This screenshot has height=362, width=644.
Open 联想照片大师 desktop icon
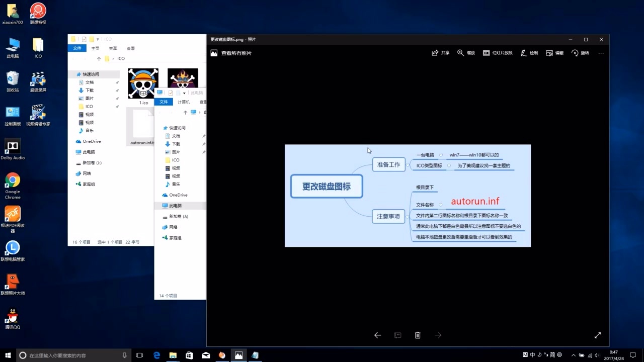(x=13, y=285)
